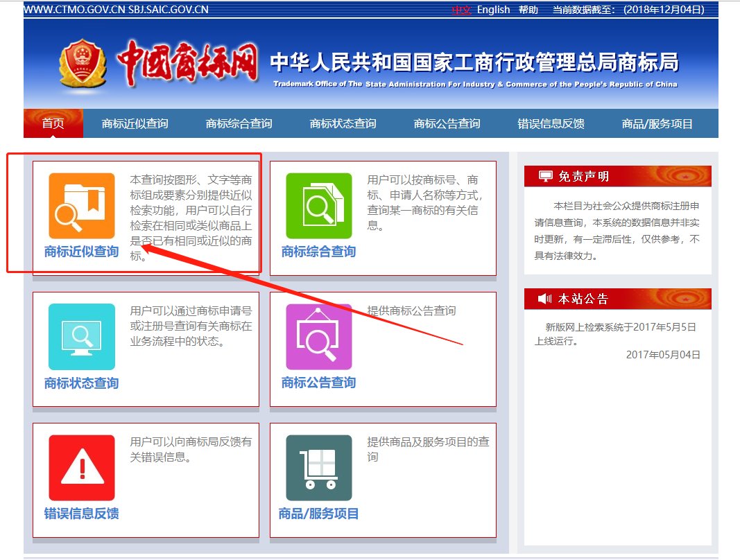Switch the site language to English
740x560 pixels.
point(493,10)
